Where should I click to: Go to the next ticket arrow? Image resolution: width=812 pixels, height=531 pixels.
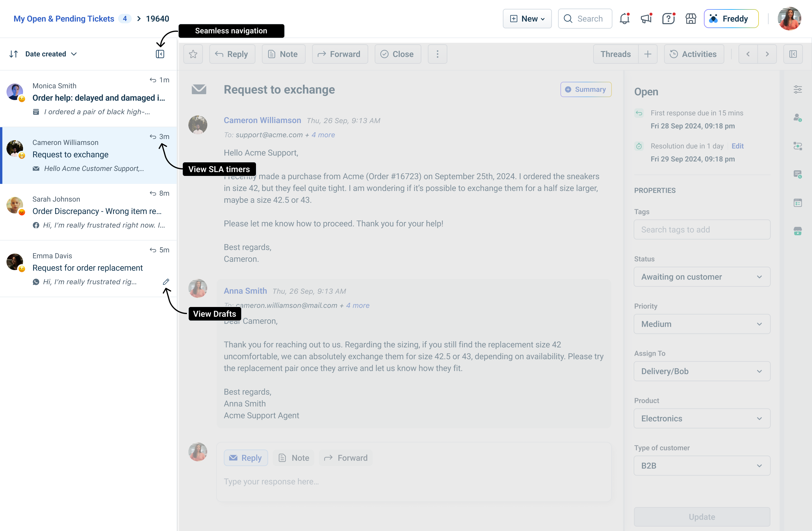click(x=767, y=54)
